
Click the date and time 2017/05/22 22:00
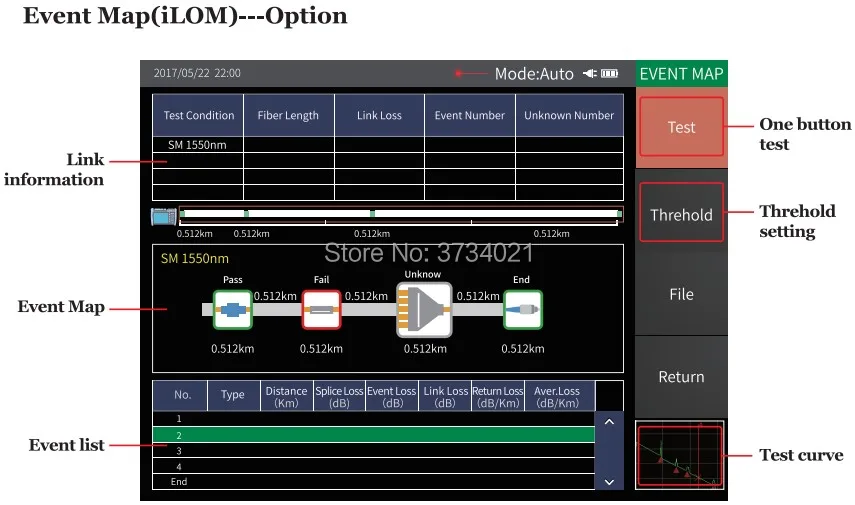coord(197,73)
